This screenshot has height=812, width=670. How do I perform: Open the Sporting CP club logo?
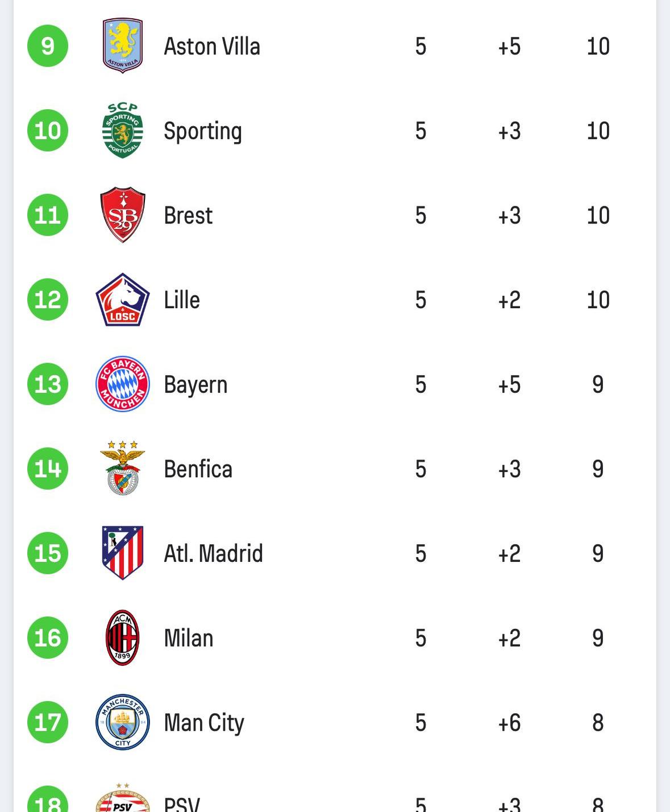[x=122, y=131]
